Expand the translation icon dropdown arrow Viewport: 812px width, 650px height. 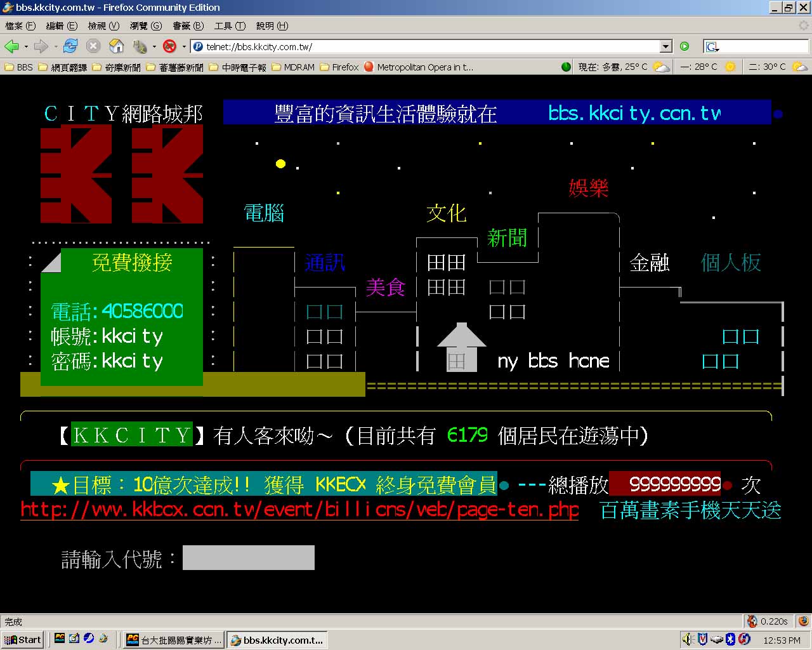[154, 46]
